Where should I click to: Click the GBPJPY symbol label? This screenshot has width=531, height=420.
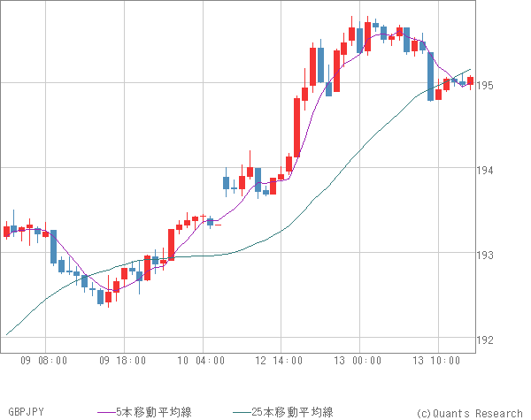point(26,412)
